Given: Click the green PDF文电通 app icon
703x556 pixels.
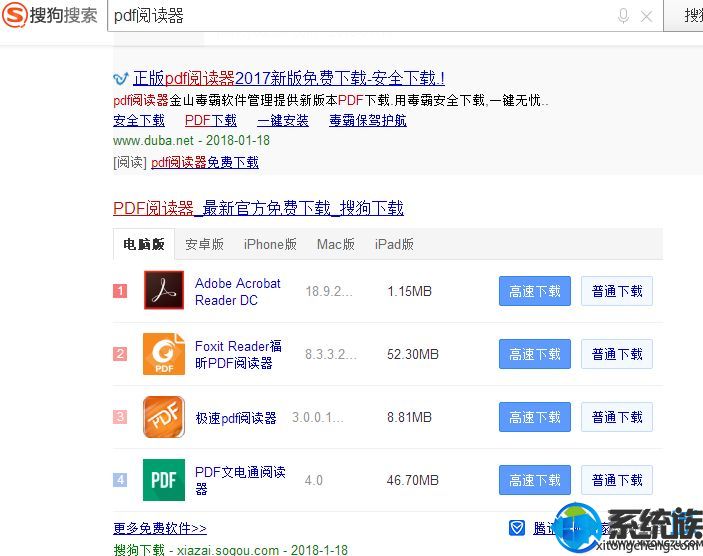Looking at the screenshot, I should tap(164, 480).
